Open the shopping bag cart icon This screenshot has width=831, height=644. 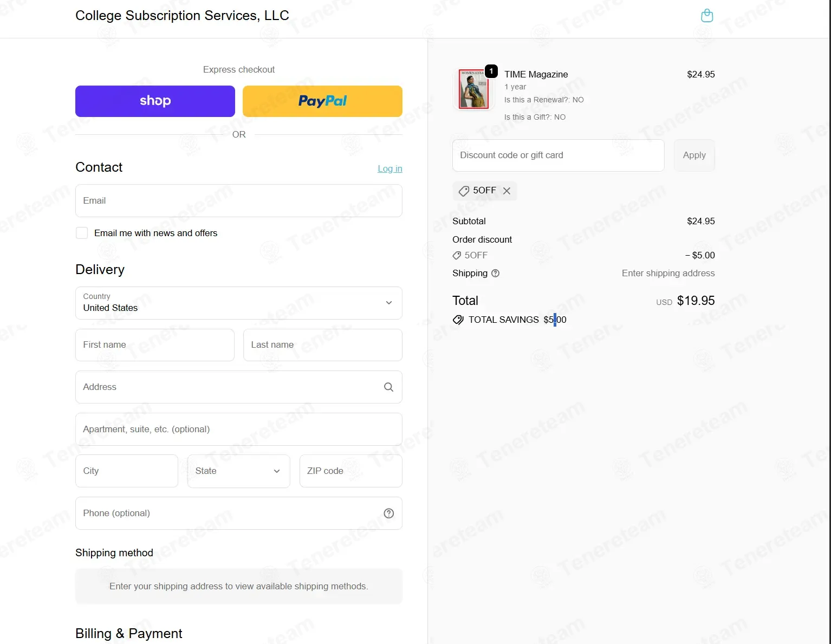click(x=706, y=15)
